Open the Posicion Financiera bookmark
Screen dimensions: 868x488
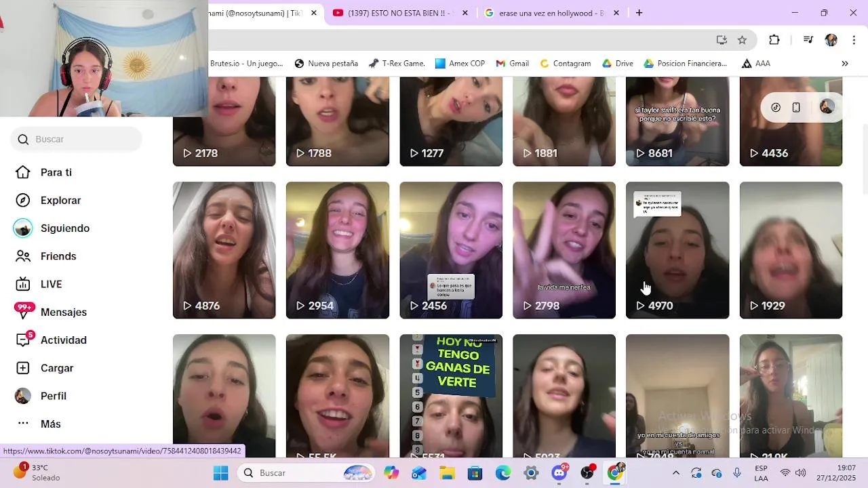point(685,63)
